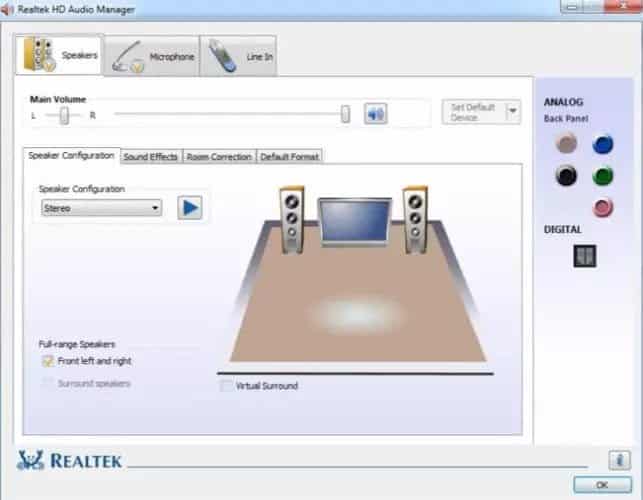The height and width of the screenshot is (500, 643).
Task: Open the Room Correction tab
Action: click(x=219, y=157)
